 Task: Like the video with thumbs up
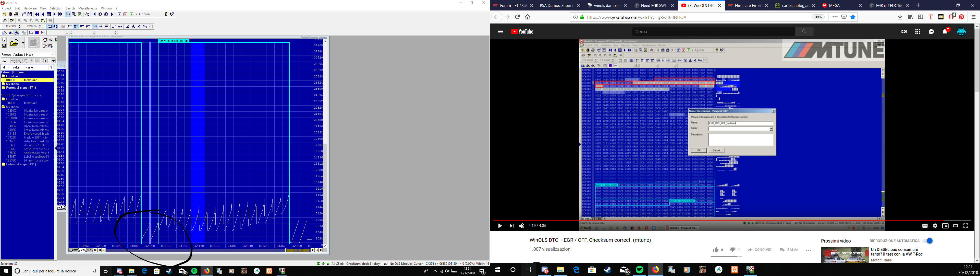716,250
